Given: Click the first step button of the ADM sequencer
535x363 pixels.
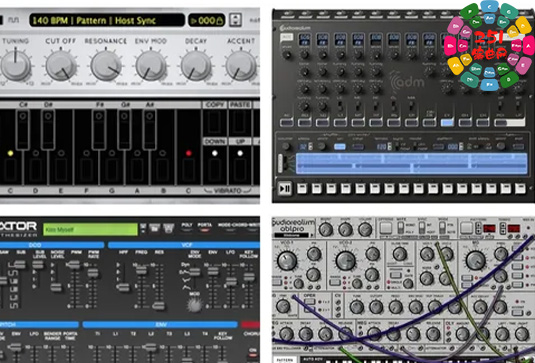Looking at the screenshot, I should 302,188.
